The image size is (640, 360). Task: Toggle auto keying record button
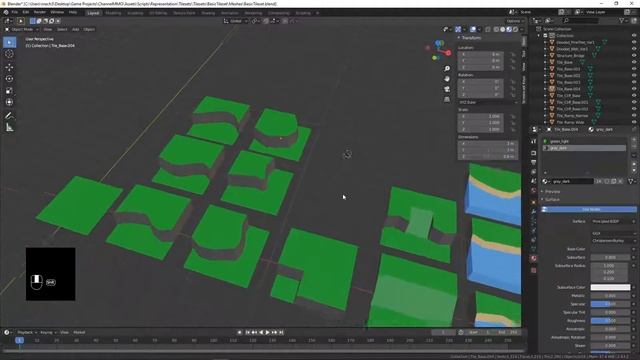(240, 333)
